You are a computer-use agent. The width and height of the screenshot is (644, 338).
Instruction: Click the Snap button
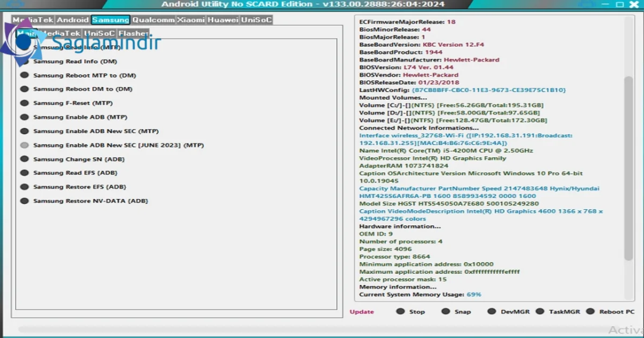pyautogui.click(x=456, y=312)
